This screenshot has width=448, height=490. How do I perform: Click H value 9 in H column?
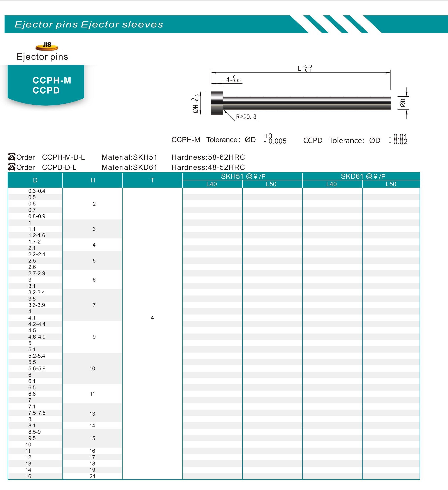94,337
